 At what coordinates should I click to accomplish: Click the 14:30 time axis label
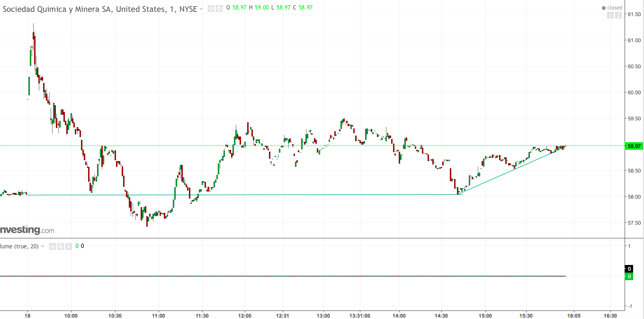coord(441,316)
